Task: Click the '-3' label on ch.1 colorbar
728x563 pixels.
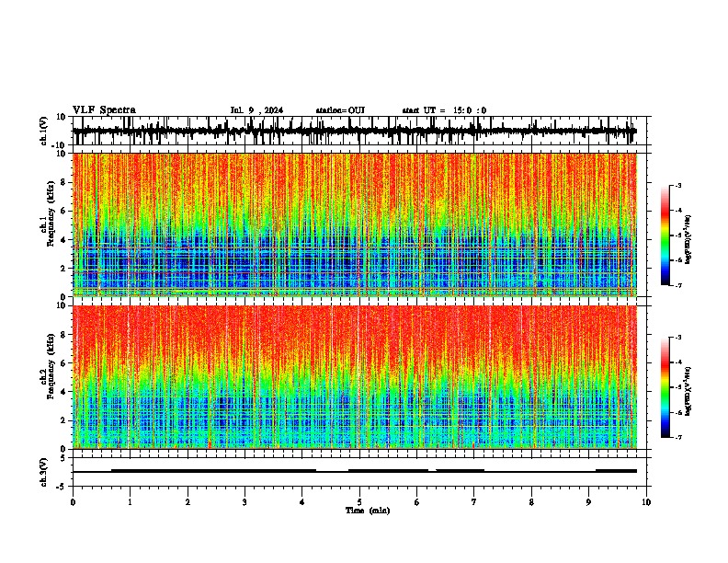Action: coord(677,186)
